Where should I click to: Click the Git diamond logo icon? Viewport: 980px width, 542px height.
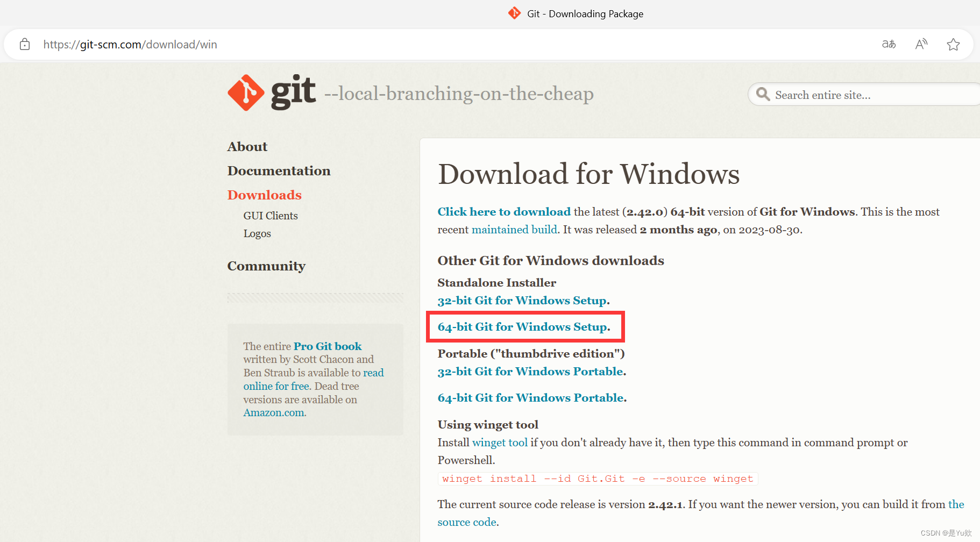(246, 92)
